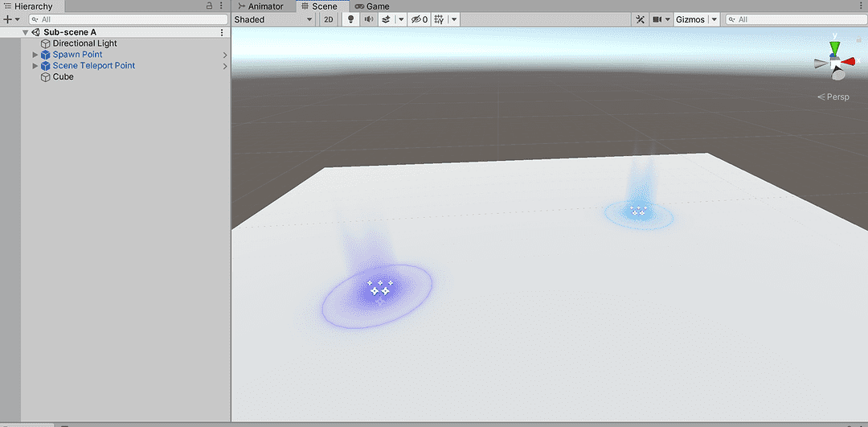The height and width of the screenshot is (427, 868).
Task: Click the plus icon to create object
Action: point(7,19)
